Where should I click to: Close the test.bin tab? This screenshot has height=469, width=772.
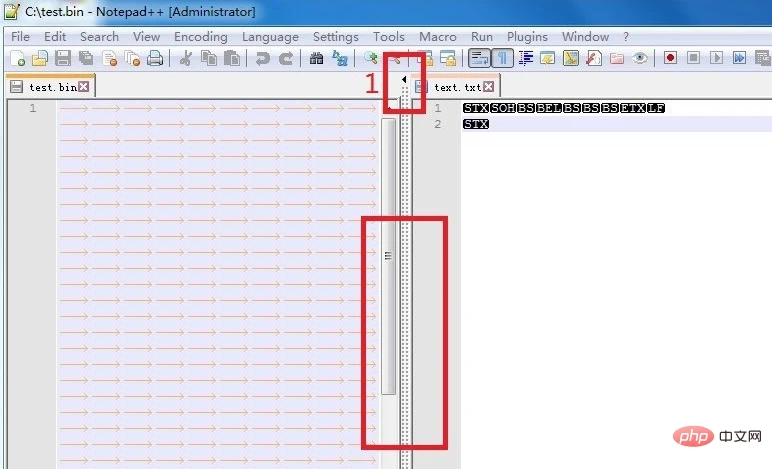tap(84, 87)
